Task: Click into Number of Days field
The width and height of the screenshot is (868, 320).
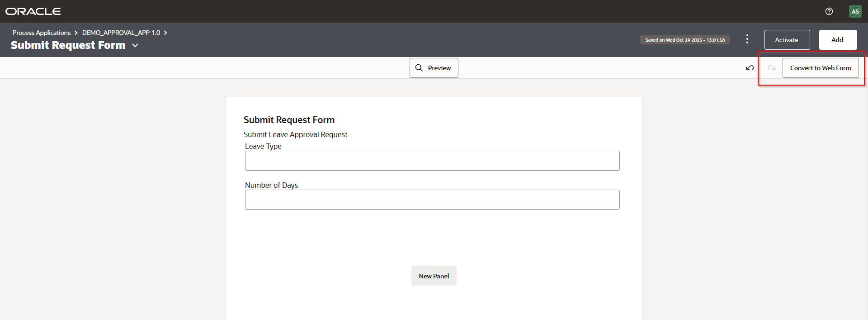Action: 432,200
